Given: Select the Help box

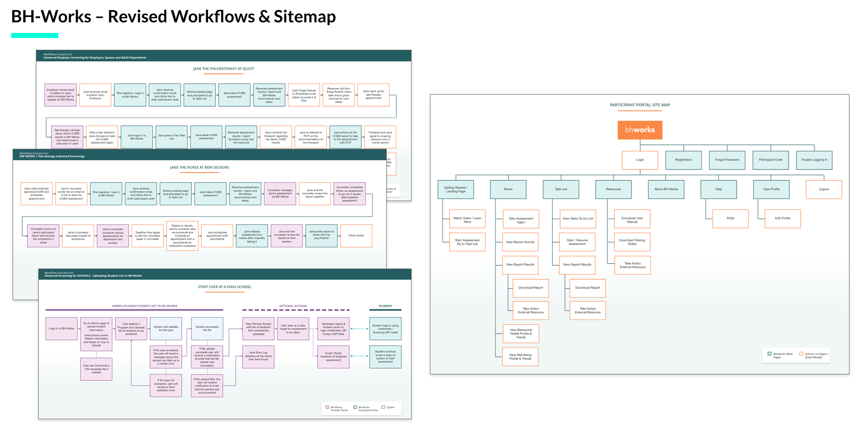Looking at the screenshot, I should tap(718, 189).
